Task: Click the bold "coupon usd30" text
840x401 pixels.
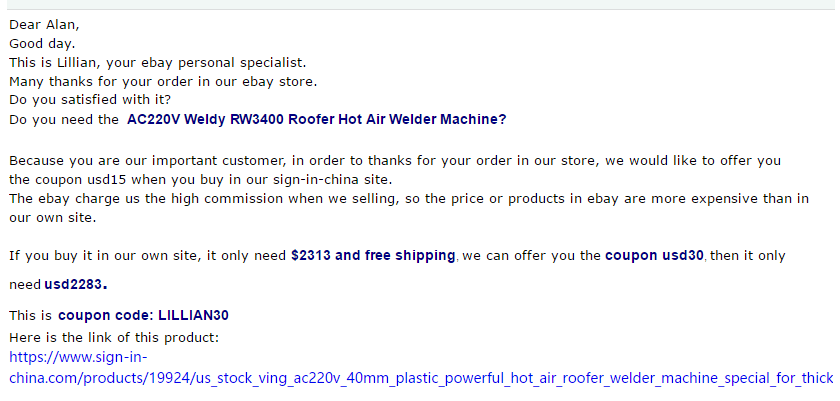Action: point(654,255)
